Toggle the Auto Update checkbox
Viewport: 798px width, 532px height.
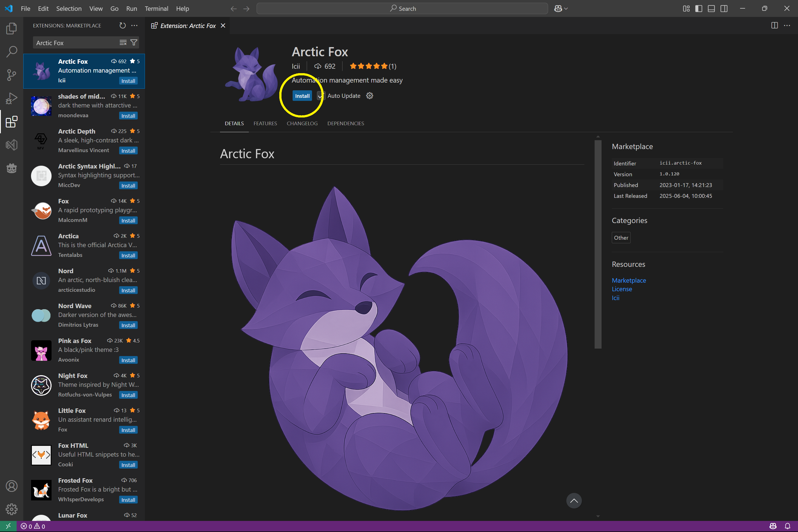pyautogui.click(x=320, y=96)
